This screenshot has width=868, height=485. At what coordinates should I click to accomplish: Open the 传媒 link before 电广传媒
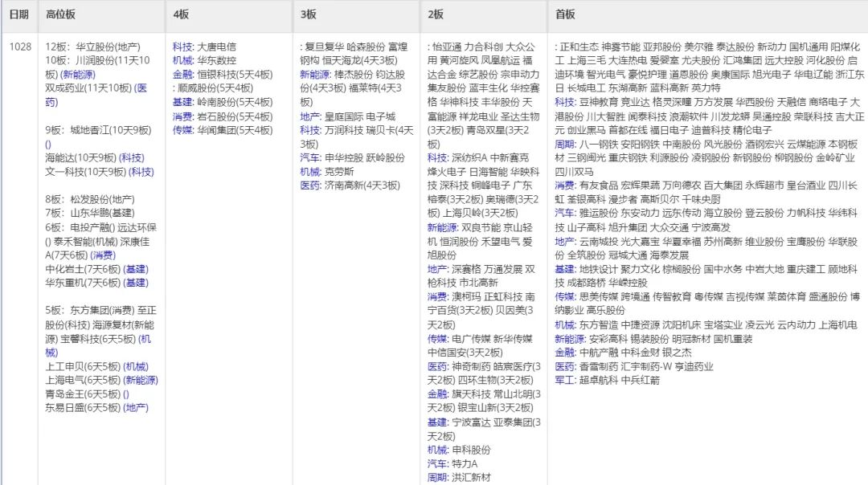(x=437, y=339)
